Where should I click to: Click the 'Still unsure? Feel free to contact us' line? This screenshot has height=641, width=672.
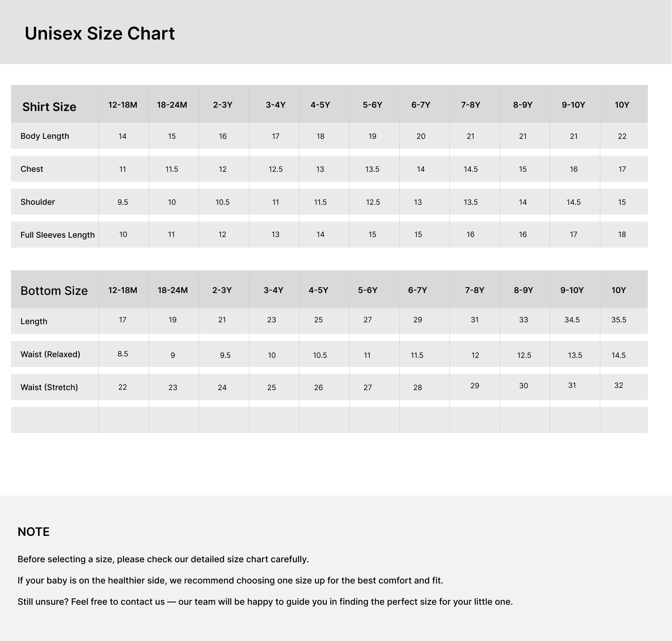[265, 602]
